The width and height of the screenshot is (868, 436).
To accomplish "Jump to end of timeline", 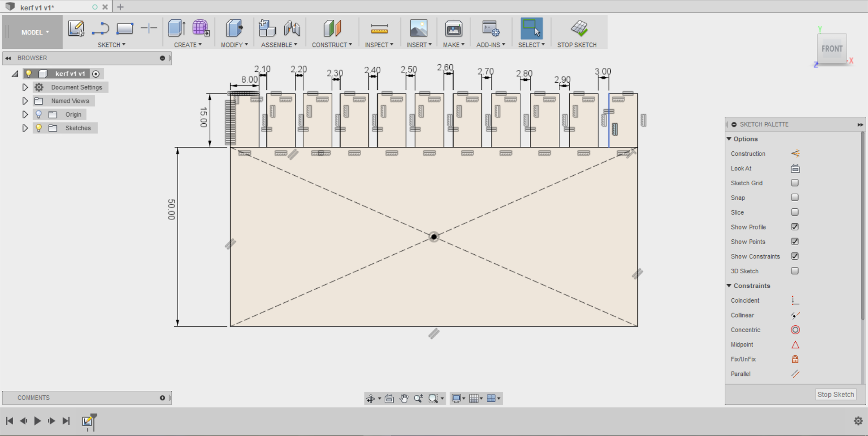I will pyautogui.click(x=66, y=421).
